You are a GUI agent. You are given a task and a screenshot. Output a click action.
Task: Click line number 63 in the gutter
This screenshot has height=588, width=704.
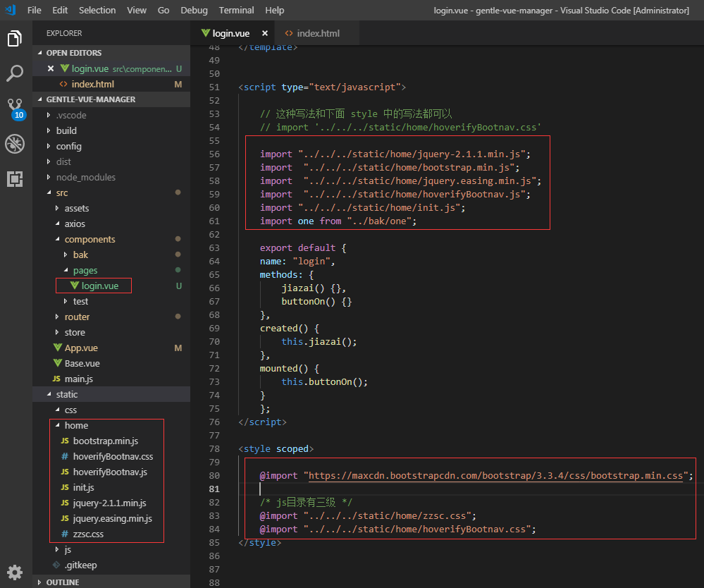(214, 248)
